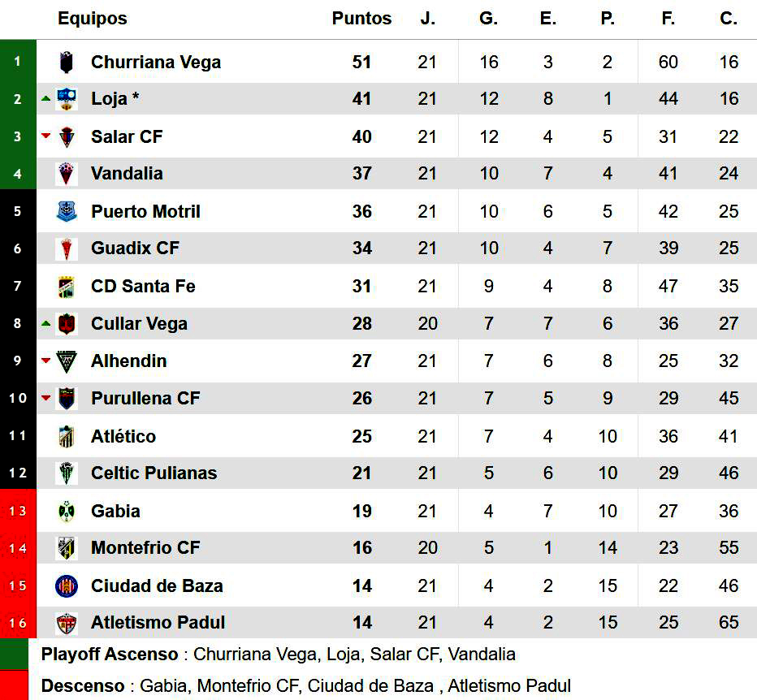Viewport: 757px width, 700px height.
Task: Click the Salar CF crest icon
Action: click(67, 136)
